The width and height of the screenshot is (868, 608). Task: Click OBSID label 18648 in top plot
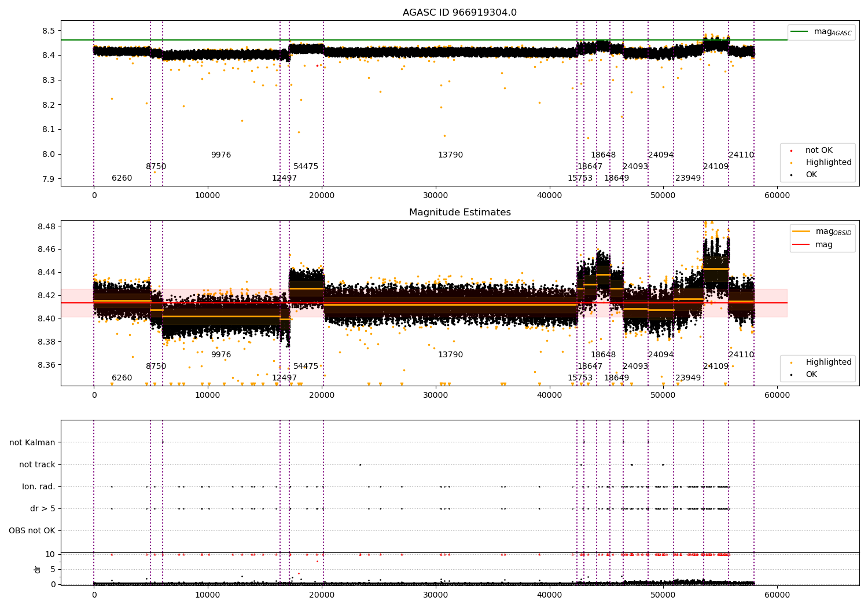click(x=604, y=155)
